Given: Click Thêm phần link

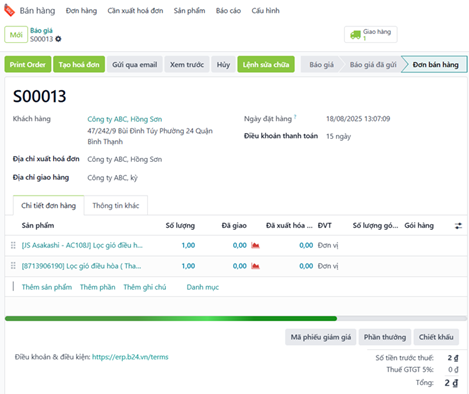Looking at the screenshot, I should pos(98,287).
